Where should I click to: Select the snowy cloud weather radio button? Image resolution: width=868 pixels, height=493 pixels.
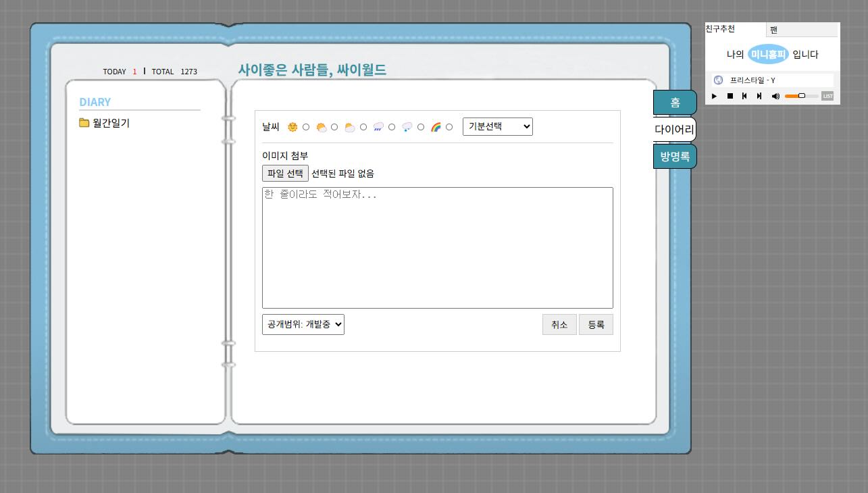[x=421, y=127]
